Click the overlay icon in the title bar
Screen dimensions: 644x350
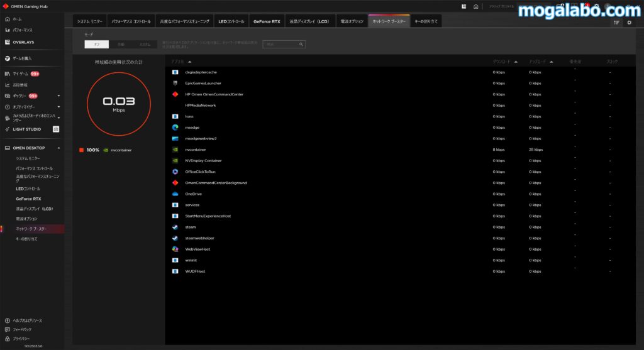(464, 6)
